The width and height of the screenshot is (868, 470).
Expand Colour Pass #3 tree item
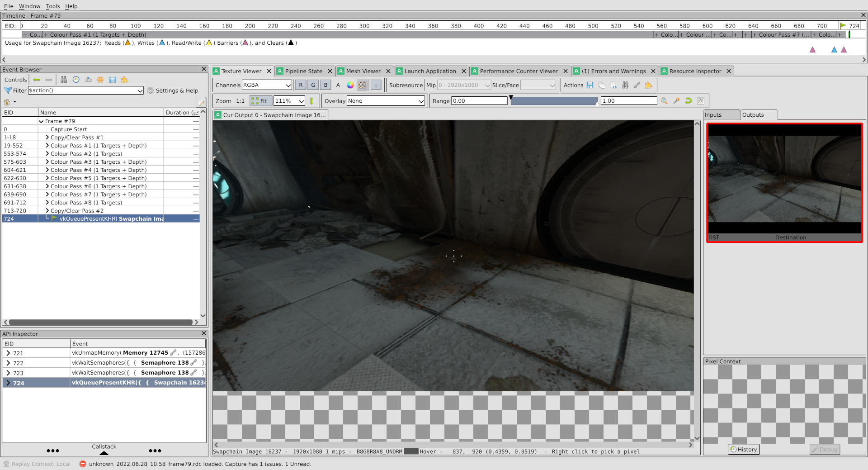point(47,162)
